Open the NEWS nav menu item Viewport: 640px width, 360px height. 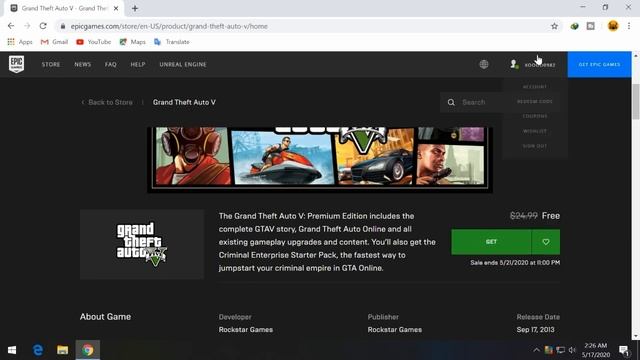82,64
